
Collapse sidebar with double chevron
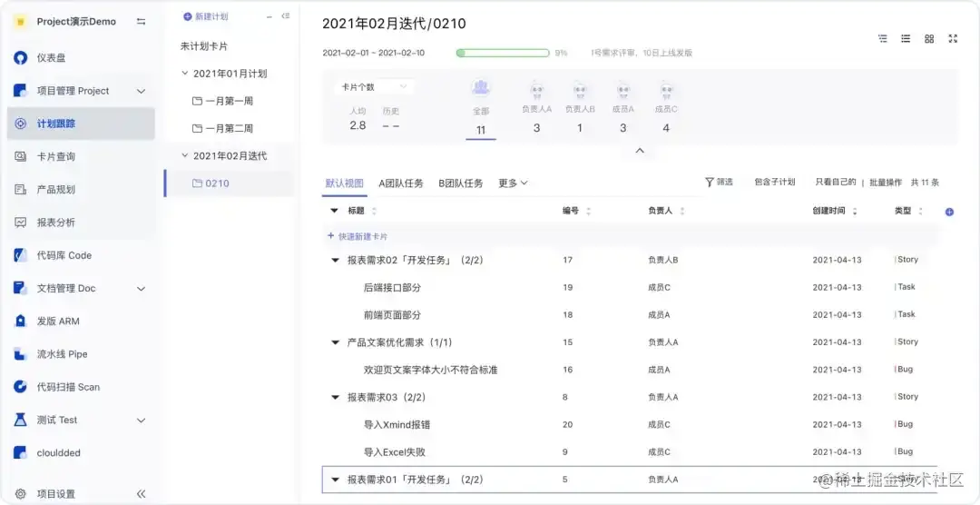pyautogui.click(x=142, y=494)
